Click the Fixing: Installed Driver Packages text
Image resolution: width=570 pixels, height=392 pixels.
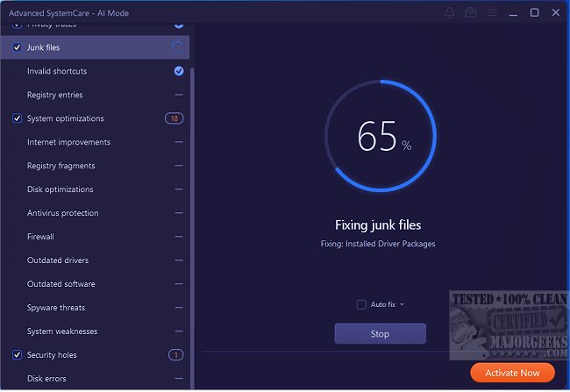point(378,244)
